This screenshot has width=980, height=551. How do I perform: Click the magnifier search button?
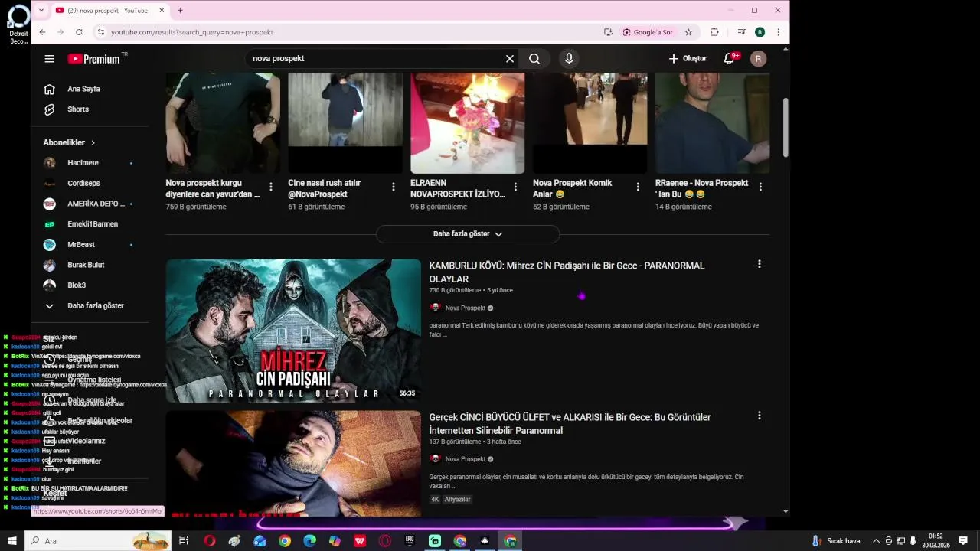[x=534, y=59]
